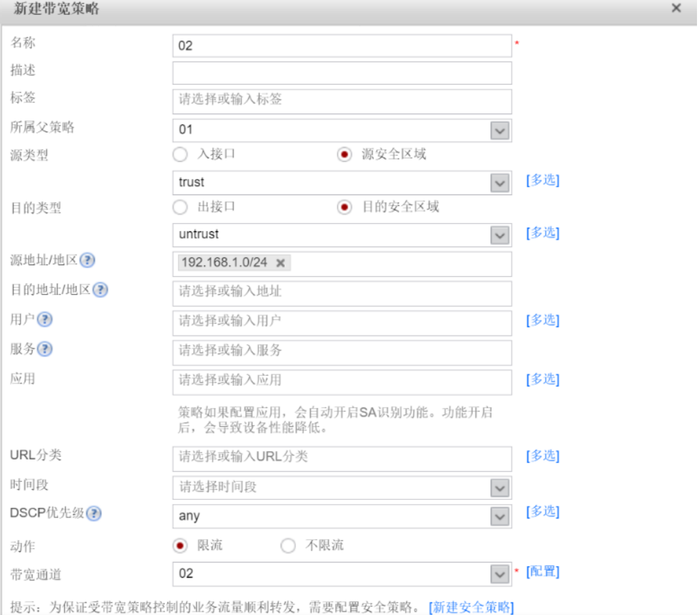Click the 应用 input field
This screenshot has height=615, width=700.
pyautogui.click(x=342, y=382)
